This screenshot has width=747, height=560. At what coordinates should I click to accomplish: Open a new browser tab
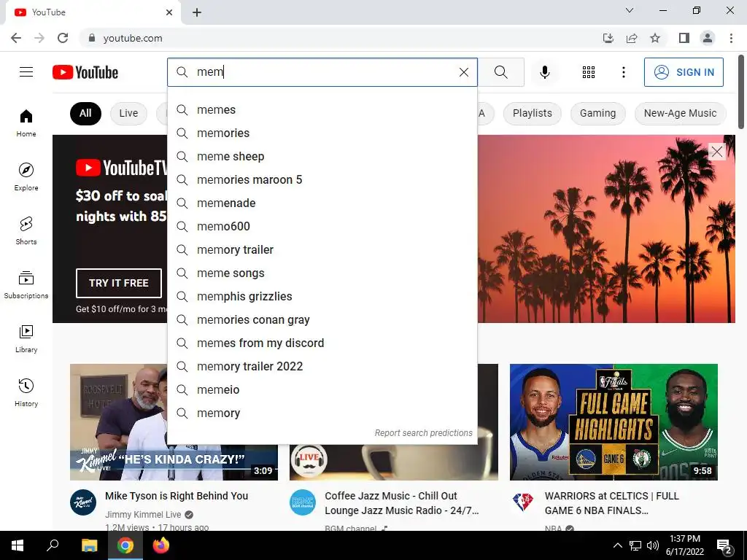click(197, 12)
